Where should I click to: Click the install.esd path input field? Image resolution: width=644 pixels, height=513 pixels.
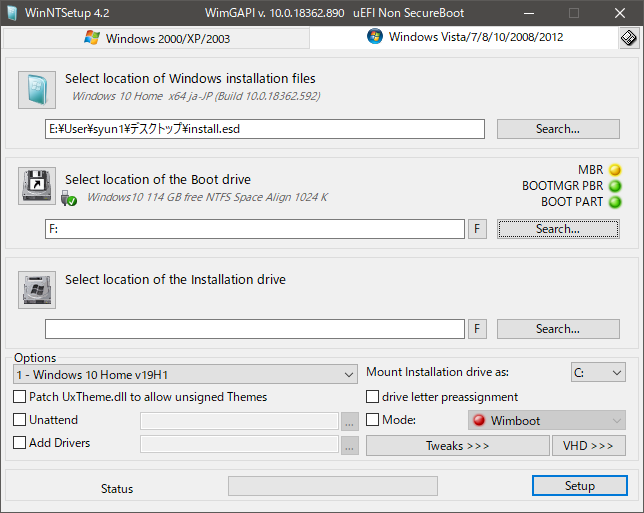pos(265,129)
